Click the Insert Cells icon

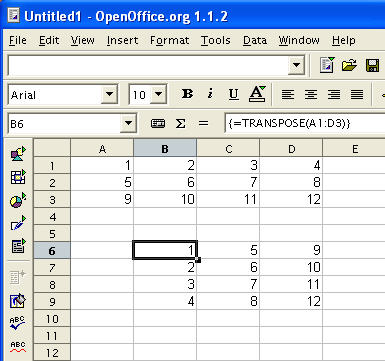(18, 177)
